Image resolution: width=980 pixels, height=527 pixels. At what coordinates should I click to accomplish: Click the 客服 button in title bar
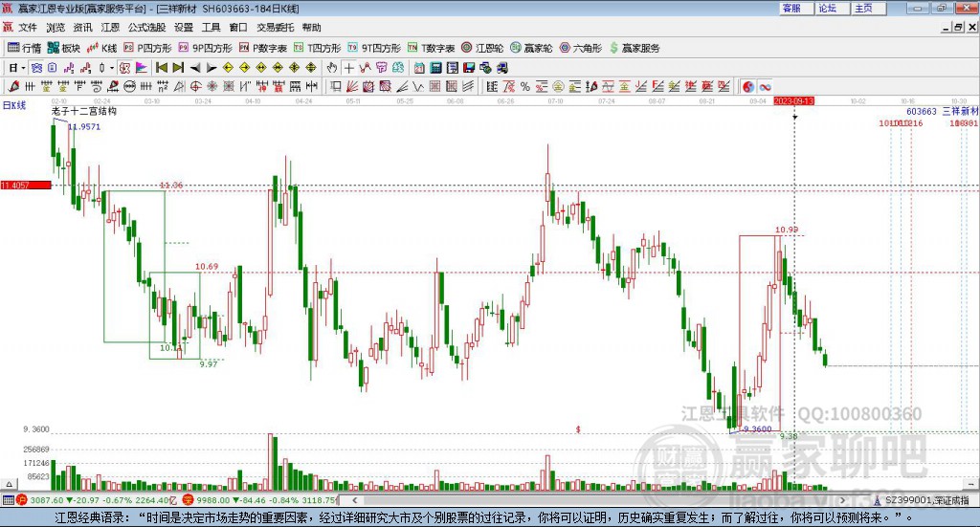pos(795,8)
